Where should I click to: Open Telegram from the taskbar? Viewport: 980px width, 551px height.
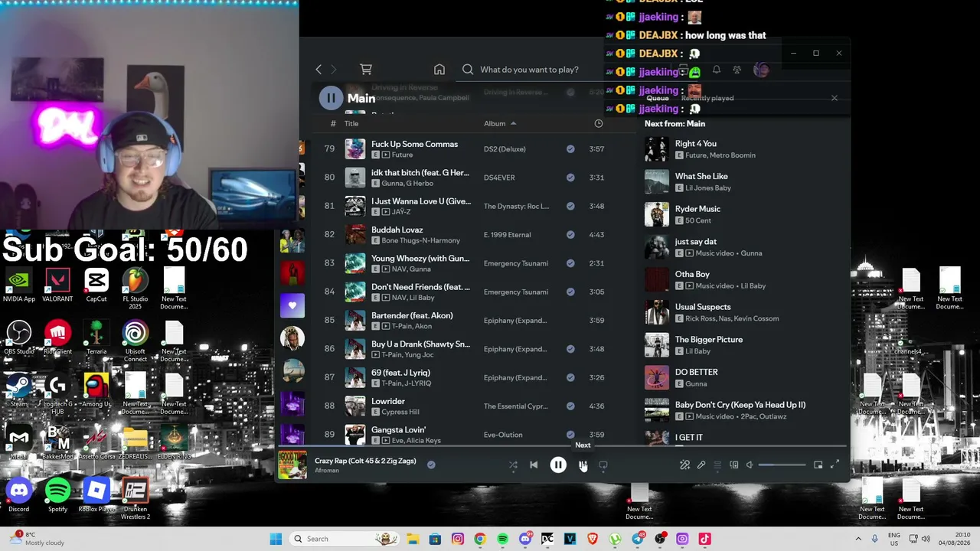pyautogui.click(x=638, y=539)
